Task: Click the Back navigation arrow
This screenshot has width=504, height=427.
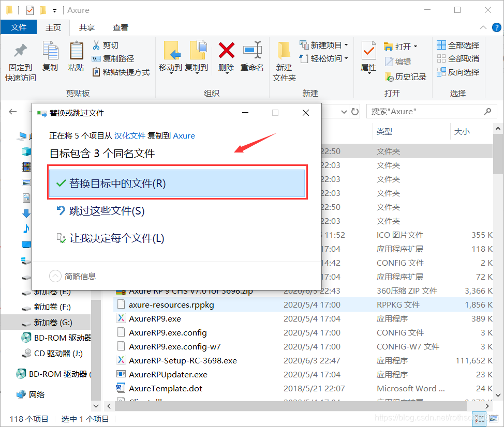Action: (x=13, y=112)
